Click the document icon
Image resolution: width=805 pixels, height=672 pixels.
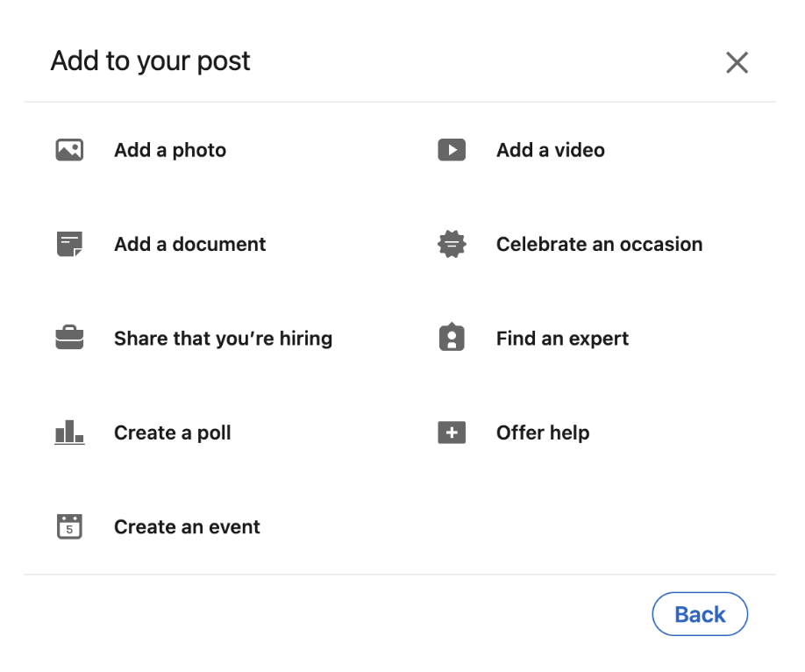[69, 244]
